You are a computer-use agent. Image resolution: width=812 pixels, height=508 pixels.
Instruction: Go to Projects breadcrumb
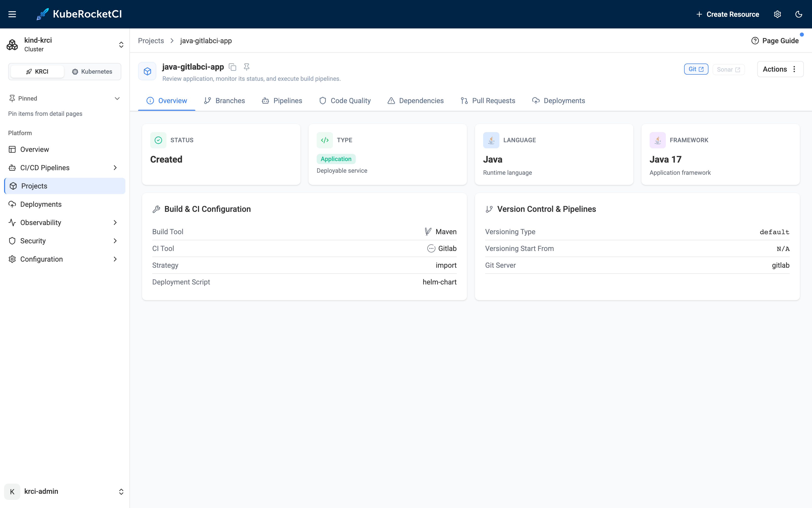click(151, 41)
